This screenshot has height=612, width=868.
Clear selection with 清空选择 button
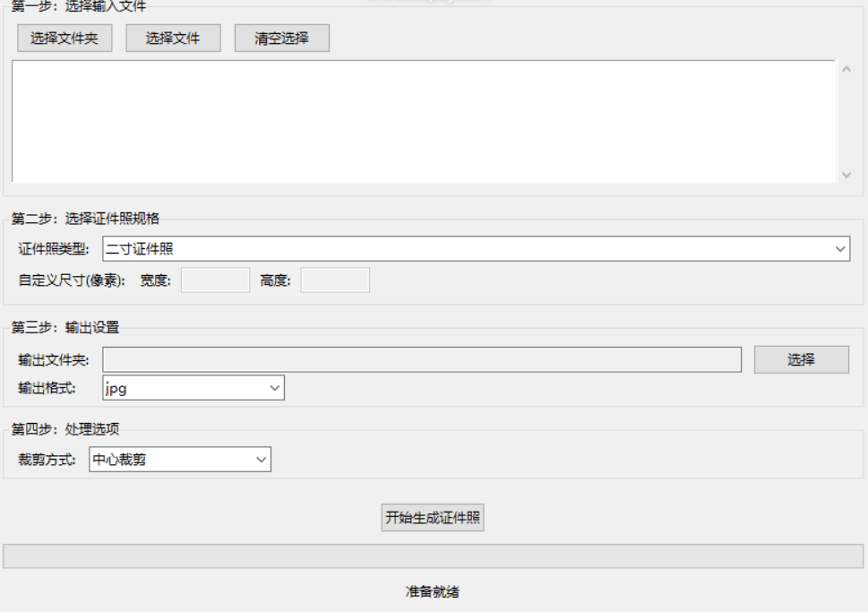[x=281, y=39]
